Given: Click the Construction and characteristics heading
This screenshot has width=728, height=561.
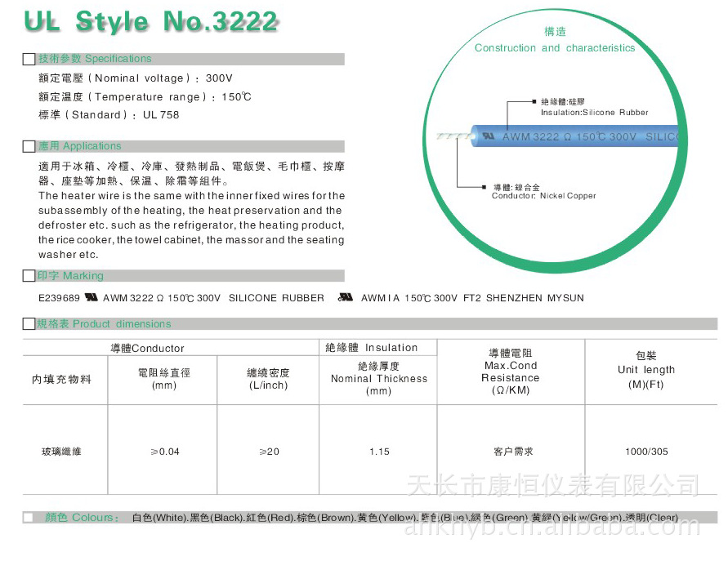Looking at the screenshot, I should (x=555, y=48).
